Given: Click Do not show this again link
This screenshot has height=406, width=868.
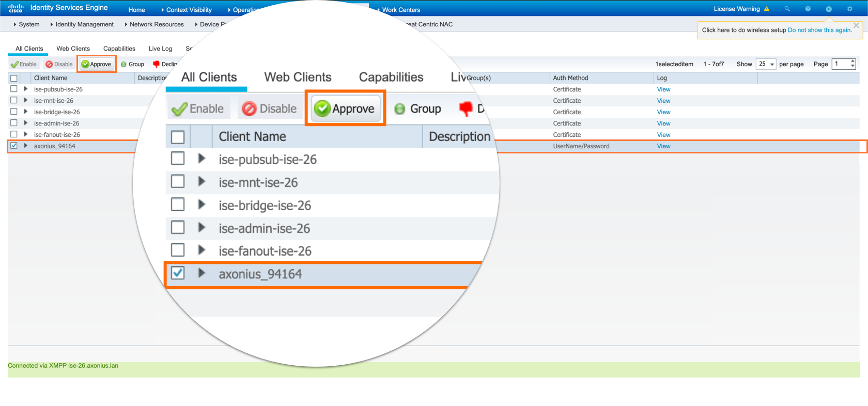Looking at the screenshot, I should pyautogui.click(x=820, y=30).
